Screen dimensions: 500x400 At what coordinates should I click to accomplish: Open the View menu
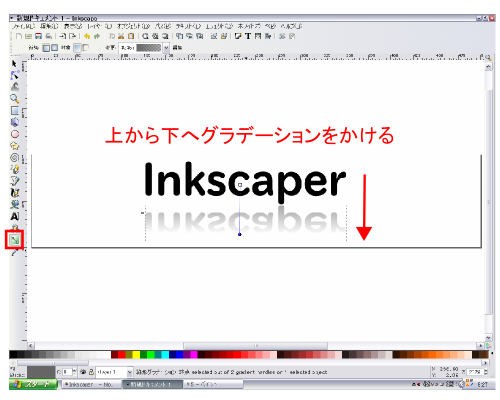click(73, 26)
